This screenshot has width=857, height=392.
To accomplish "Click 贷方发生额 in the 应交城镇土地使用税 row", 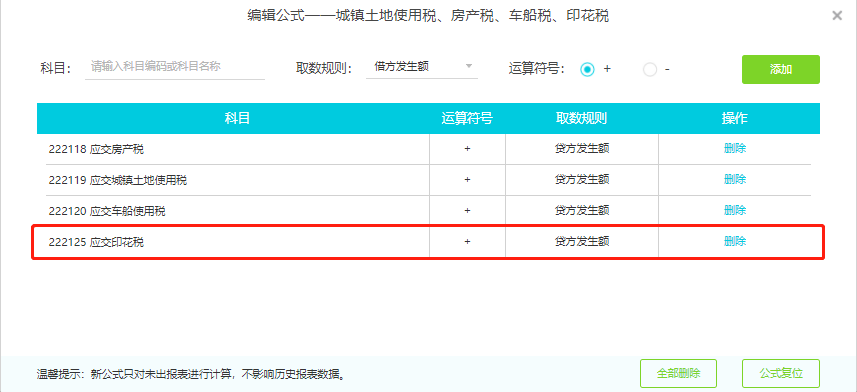I will 582,179.
